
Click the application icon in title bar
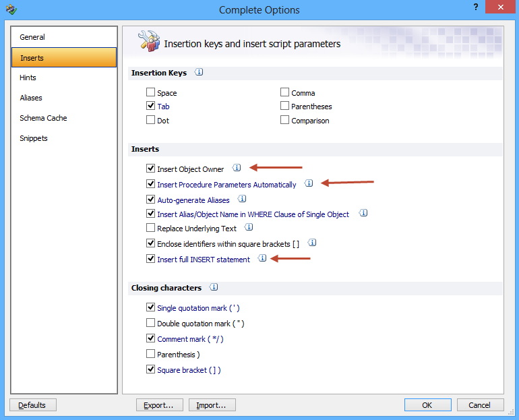click(x=11, y=9)
